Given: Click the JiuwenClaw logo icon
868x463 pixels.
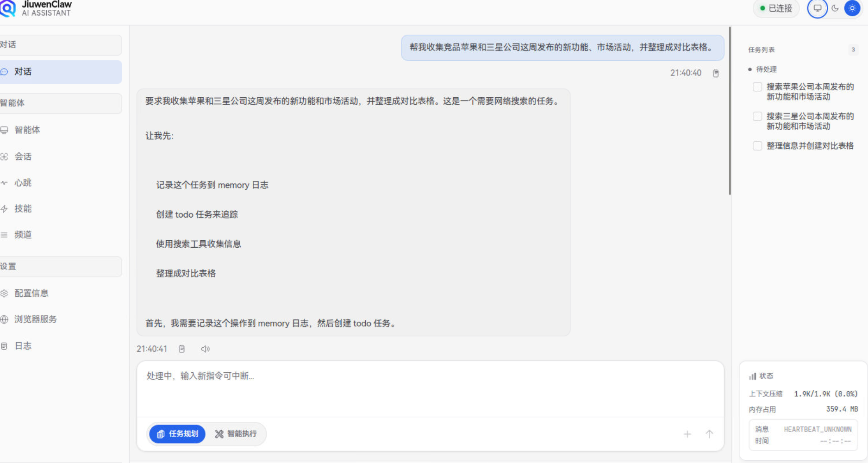Looking at the screenshot, I should point(7,8).
